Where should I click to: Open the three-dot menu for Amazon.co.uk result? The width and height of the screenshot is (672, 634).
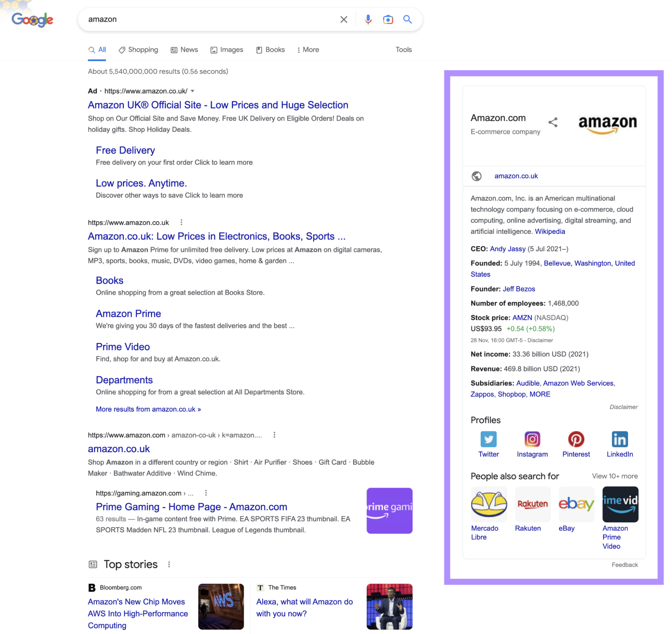click(181, 222)
